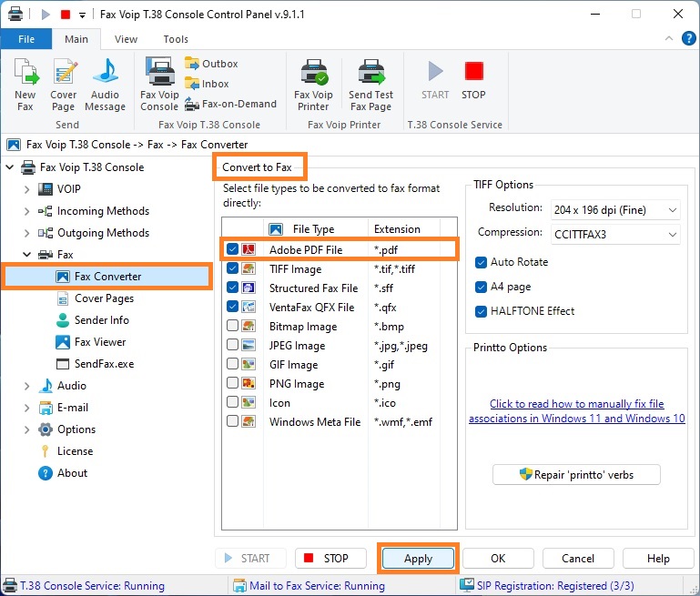700x596 pixels.
Task: Click the Apply button
Action: coord(418,558)
